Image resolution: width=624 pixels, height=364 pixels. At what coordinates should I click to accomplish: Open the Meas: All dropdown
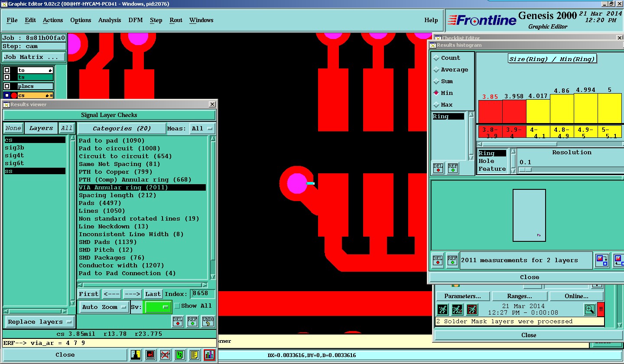point(202,128)
